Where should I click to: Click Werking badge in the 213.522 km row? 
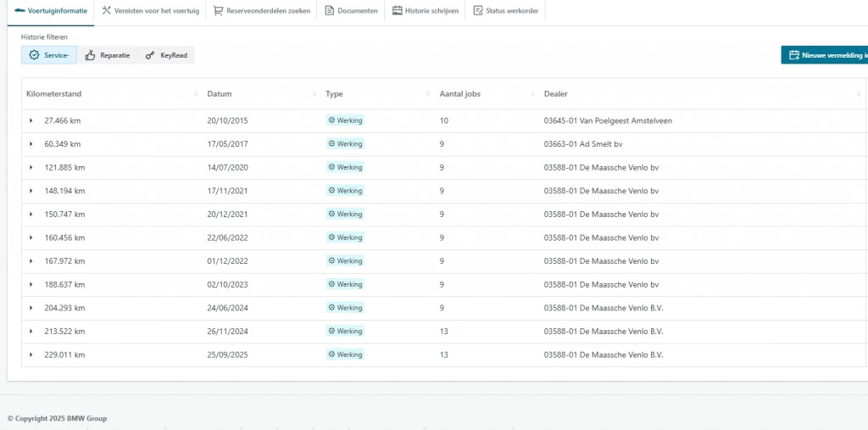(345, 332)
